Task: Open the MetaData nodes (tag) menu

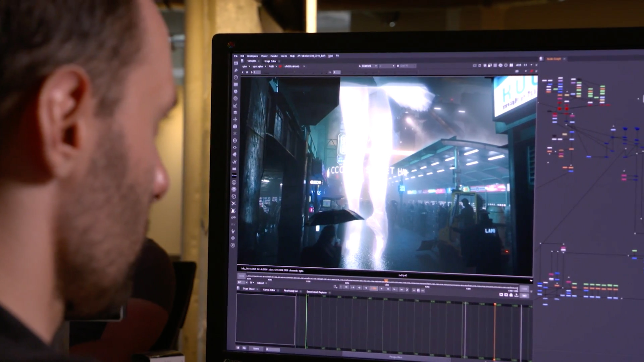Action: pyautogui.click(x=234, y=154)
